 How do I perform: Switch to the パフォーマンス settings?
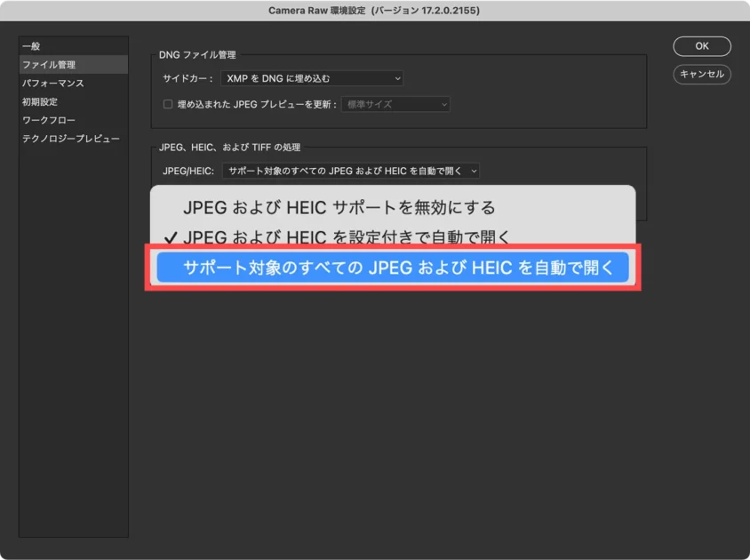point(53,84)
